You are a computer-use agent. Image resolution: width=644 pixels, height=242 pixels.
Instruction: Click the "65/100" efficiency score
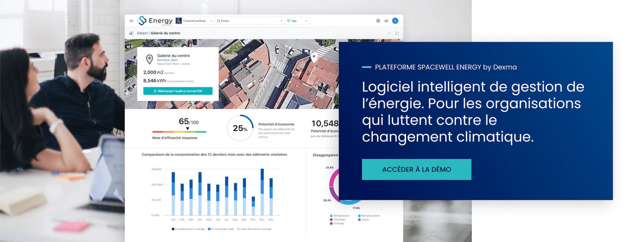[189, 122]
